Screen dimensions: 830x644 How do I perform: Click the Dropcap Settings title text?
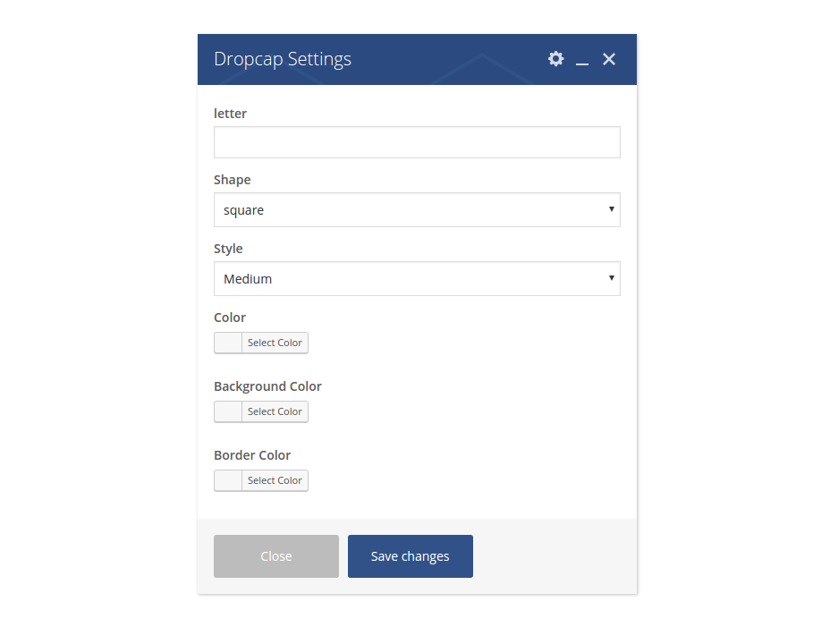click(283, 59)
